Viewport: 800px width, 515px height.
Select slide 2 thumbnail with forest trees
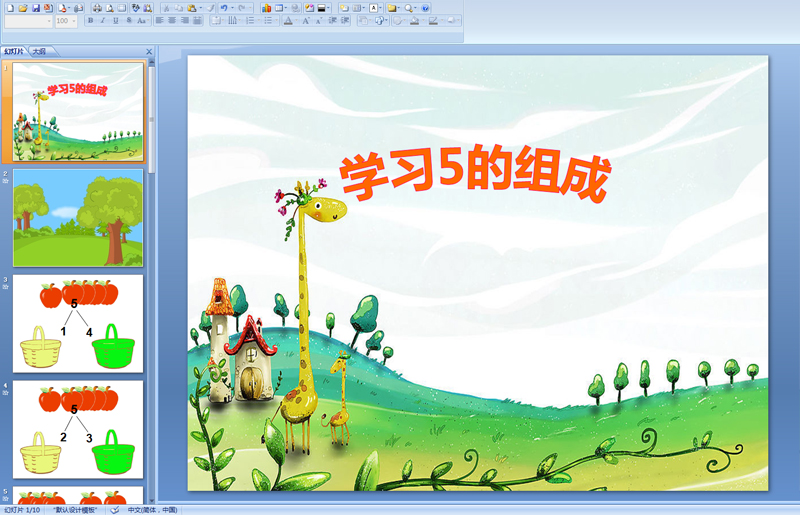pos(78,218)
